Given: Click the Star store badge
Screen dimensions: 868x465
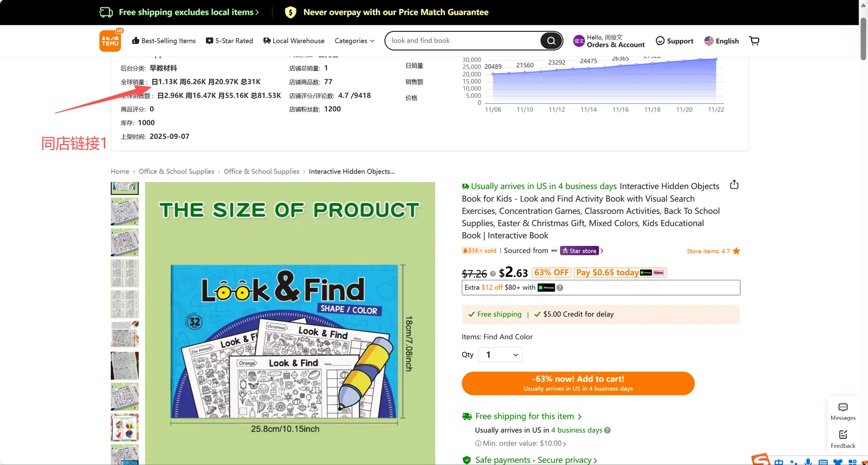Looking at the screenshot, I should click(579, 251).
